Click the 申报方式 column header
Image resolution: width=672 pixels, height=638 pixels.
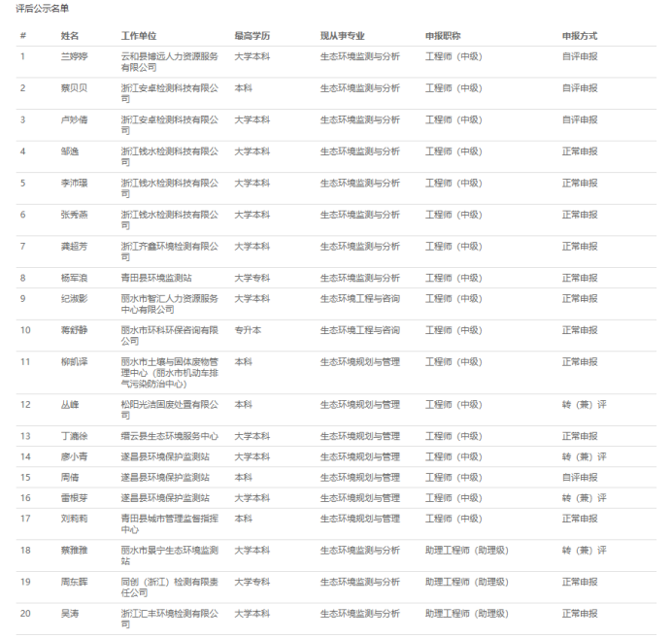(579, 36)
